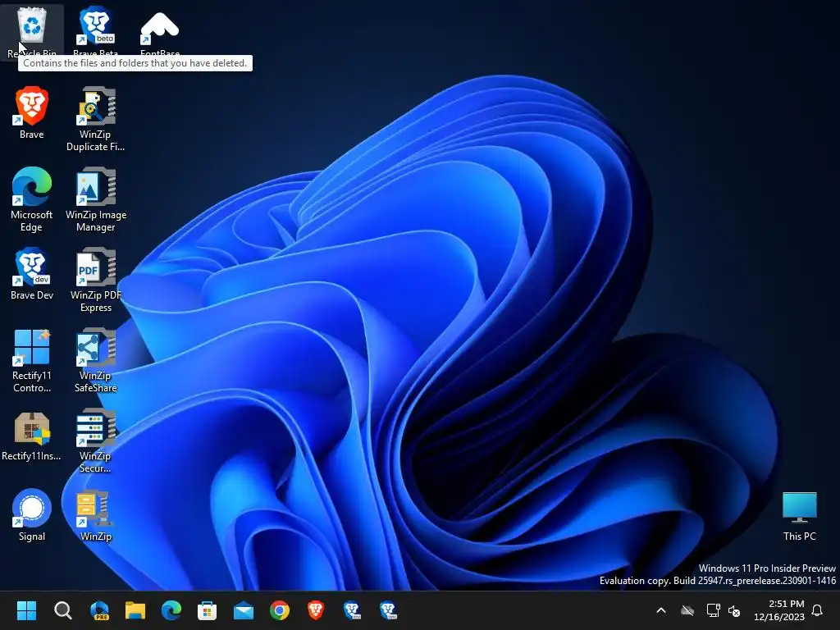Open the WinZip Duplicate File Finder shortcut
Viewport: 840px width, 630px height.
coord(96,119)
